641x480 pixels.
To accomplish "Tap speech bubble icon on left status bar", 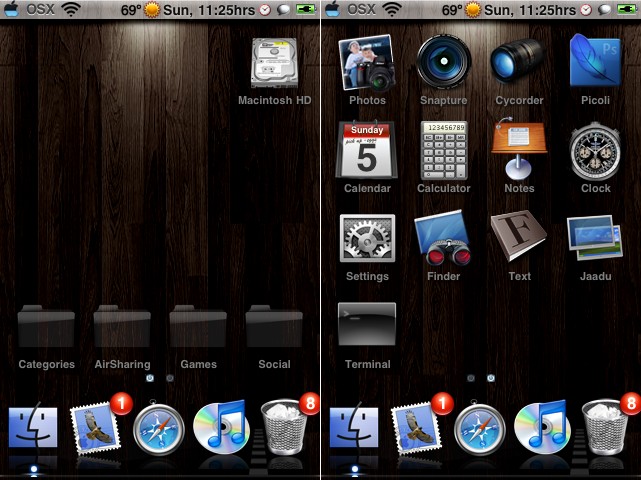I will click(283, 10).
